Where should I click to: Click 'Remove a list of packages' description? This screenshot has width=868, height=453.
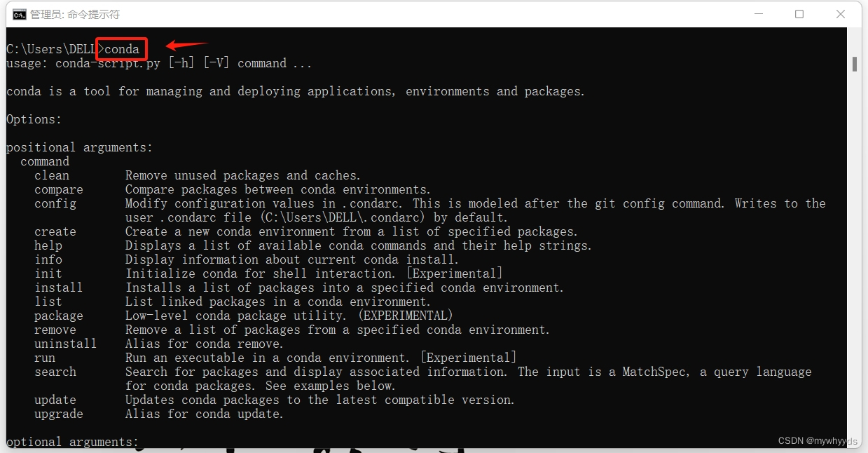(338, 330)
